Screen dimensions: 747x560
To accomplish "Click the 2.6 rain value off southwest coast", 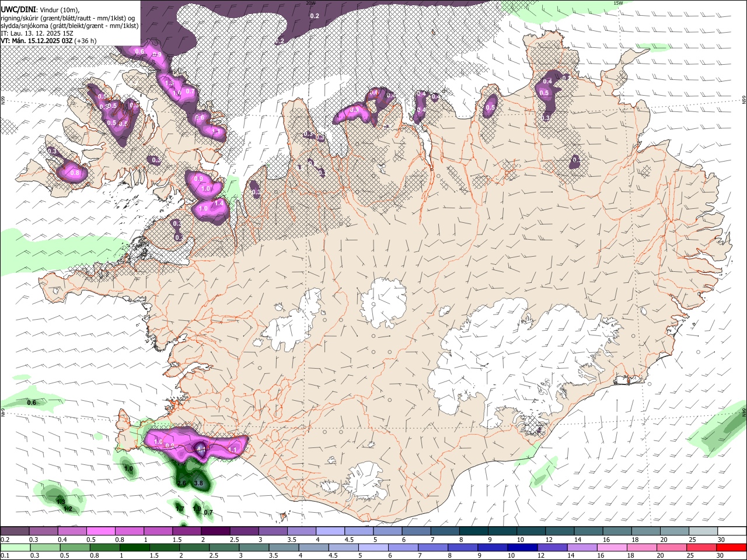I will pos(181,484).
